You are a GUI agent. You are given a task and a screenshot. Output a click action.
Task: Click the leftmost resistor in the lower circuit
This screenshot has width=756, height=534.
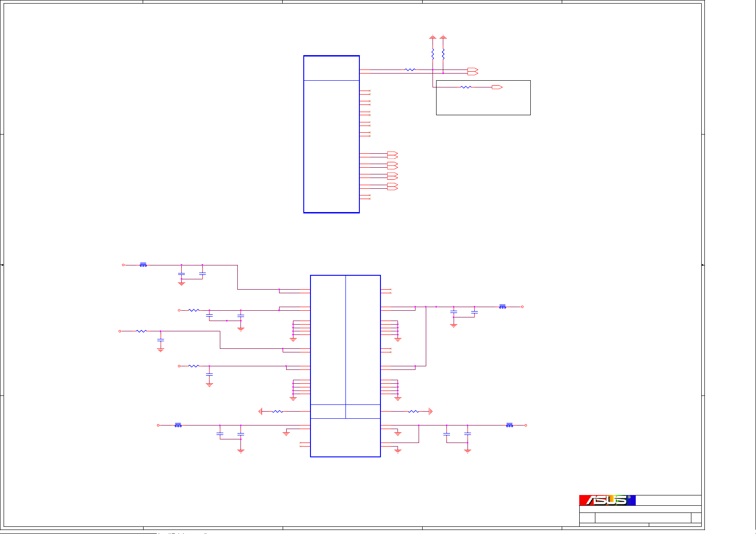coord(141,331)
